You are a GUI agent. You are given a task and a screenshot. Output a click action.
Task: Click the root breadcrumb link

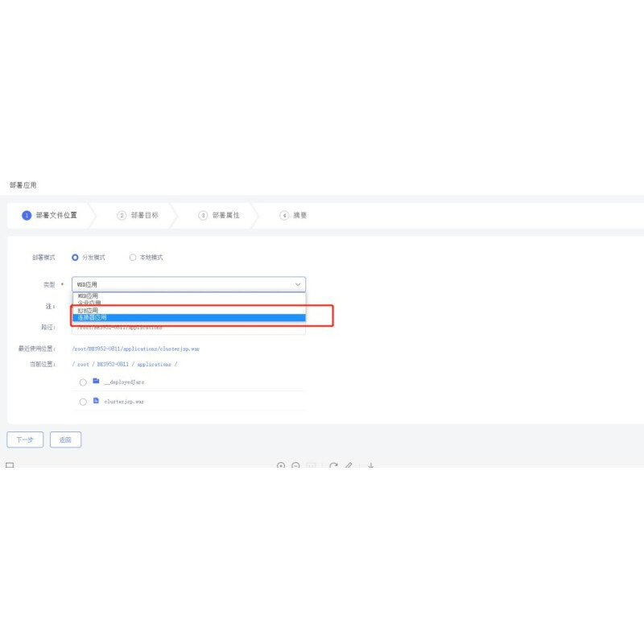[x=83, y=365]
